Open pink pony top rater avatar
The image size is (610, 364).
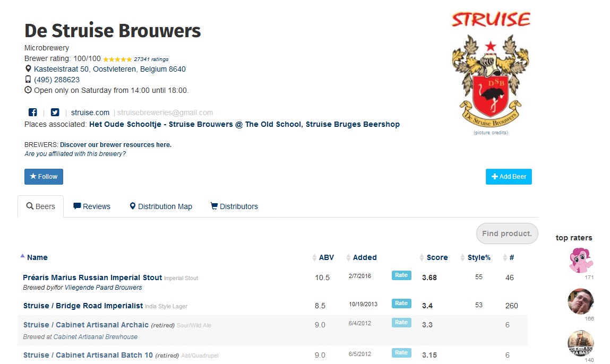[x=581, y=260]
